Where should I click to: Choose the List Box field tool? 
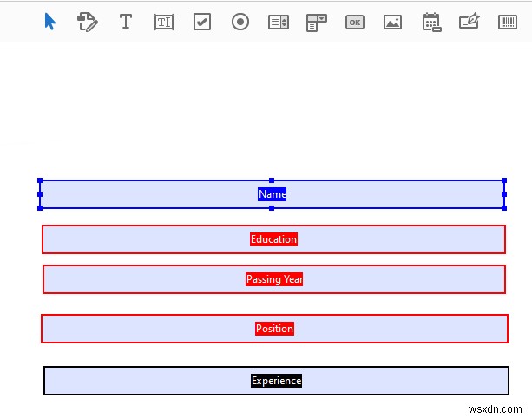click(279, 23)
